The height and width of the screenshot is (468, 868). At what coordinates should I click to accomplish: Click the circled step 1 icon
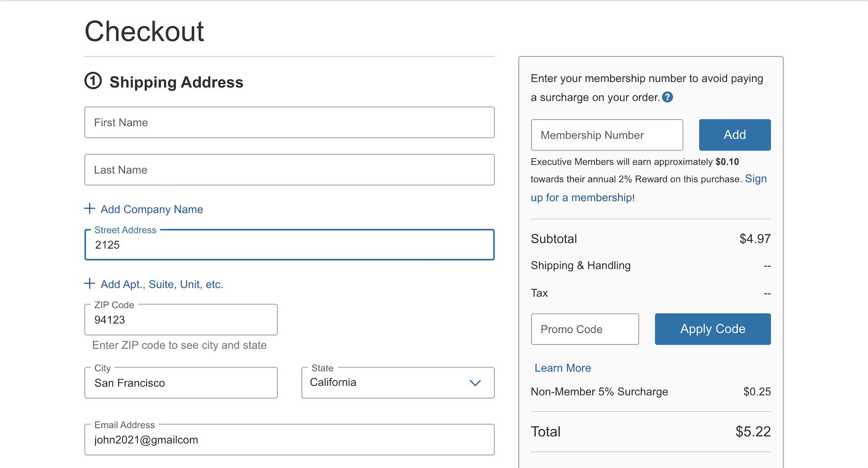coord(93,81)
